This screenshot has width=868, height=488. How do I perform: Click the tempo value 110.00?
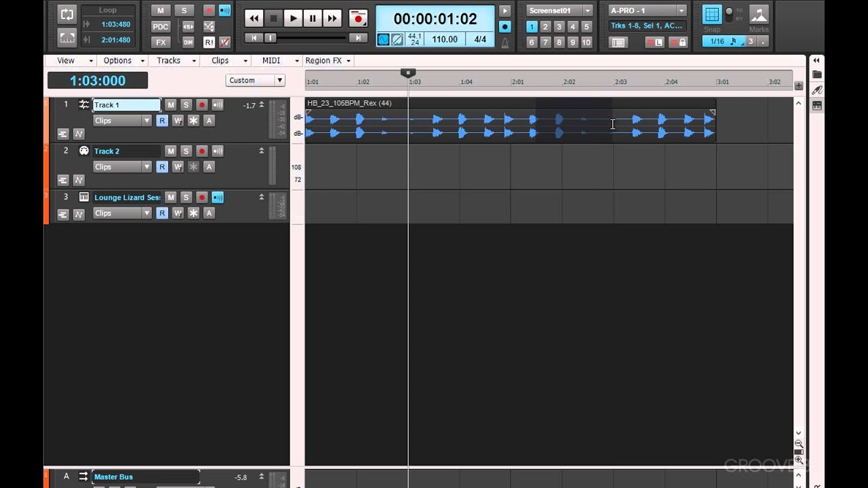(445, 39)
